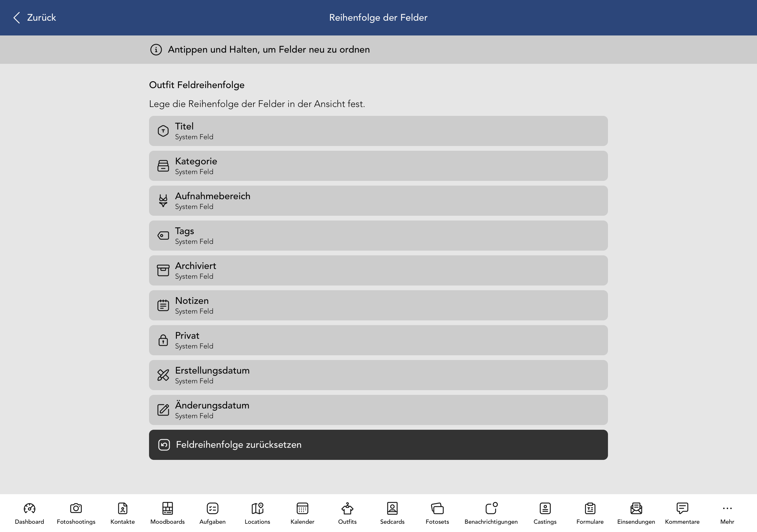
Task: Click the Änderungsdatum edit pencil icon
Action: pyautogui.click(x=163, y=410)
